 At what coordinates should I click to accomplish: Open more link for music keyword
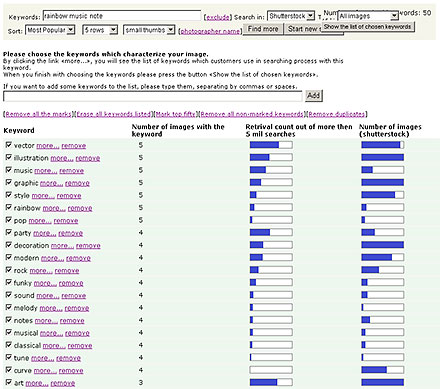(46, 171)
